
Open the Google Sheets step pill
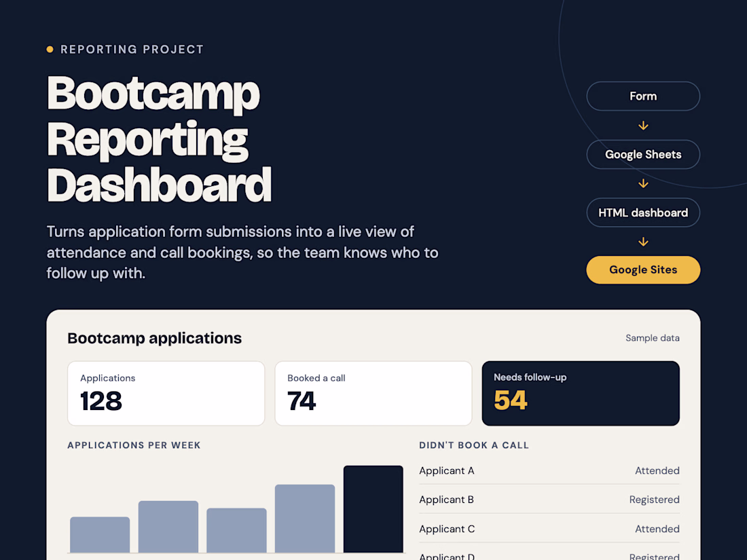coord(643,154)
